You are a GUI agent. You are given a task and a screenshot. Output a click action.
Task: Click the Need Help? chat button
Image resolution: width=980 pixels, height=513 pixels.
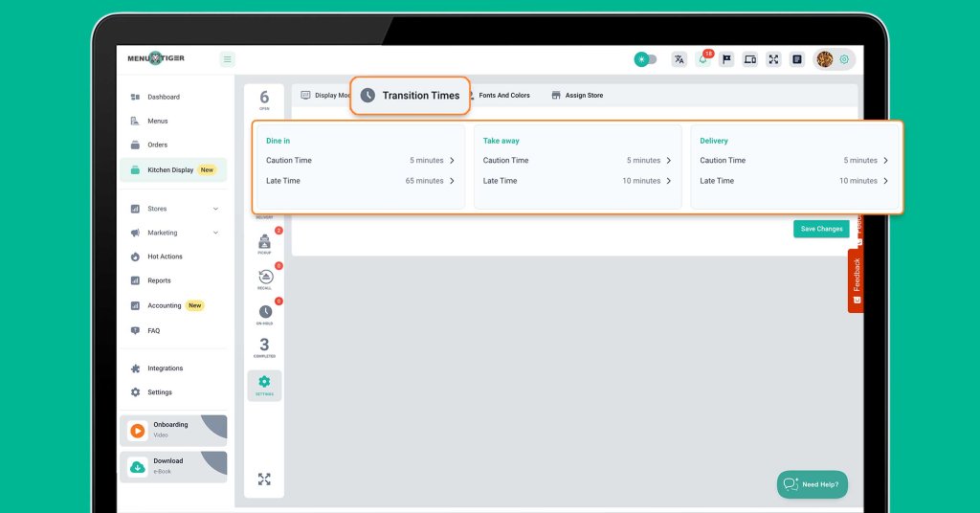812,484
